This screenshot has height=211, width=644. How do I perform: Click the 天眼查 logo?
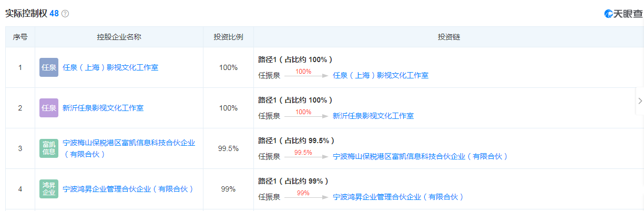pos(623,14)
